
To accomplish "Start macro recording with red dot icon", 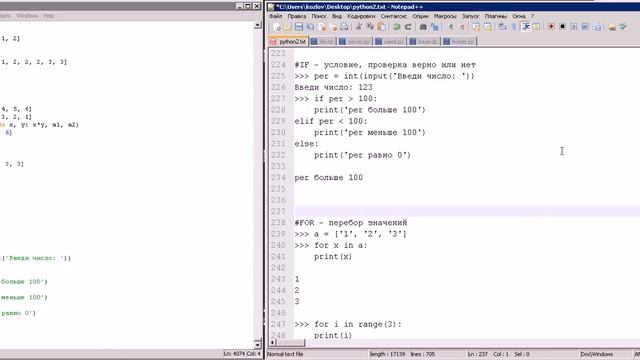I will pyautogui.click(x=551, y=27).
